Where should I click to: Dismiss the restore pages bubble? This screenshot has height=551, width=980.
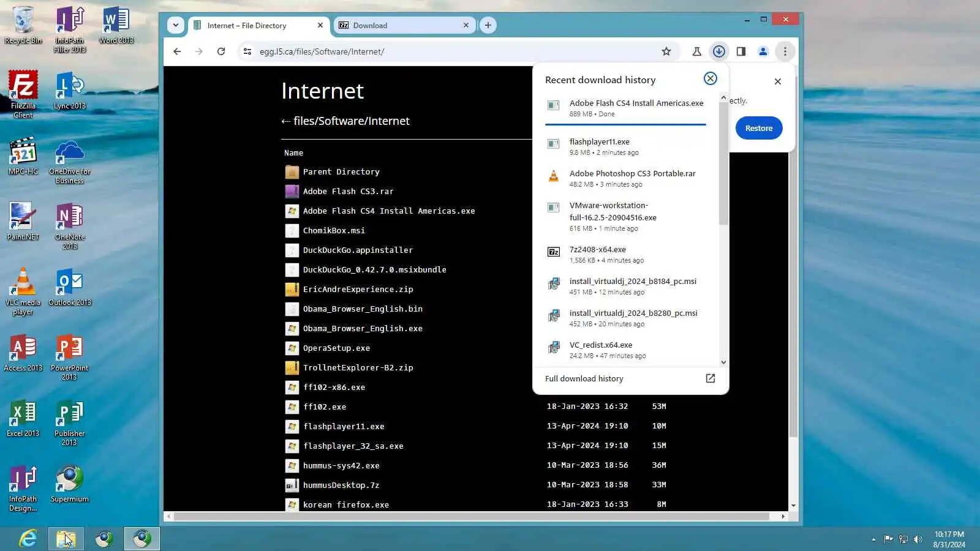(x=778, y=81)
